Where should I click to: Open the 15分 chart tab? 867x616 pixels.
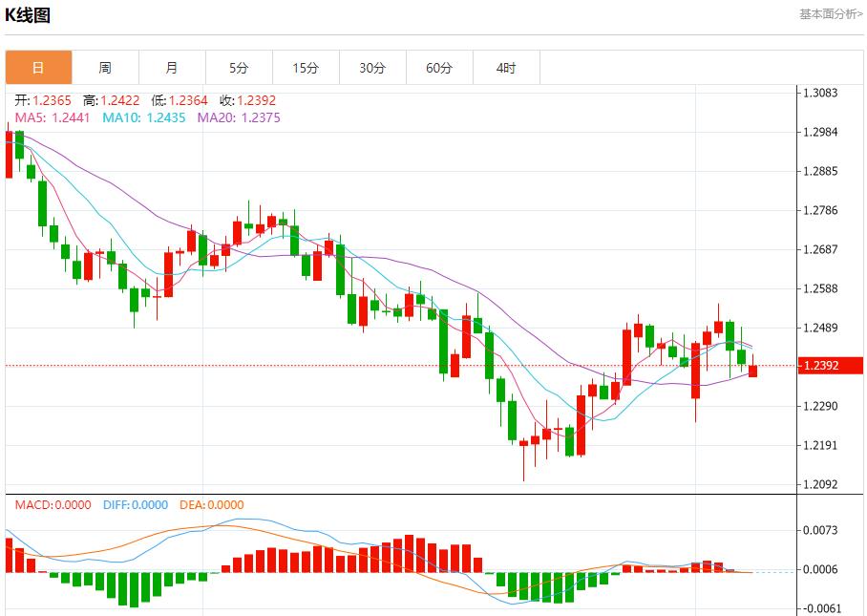click(x=306, y=68)
